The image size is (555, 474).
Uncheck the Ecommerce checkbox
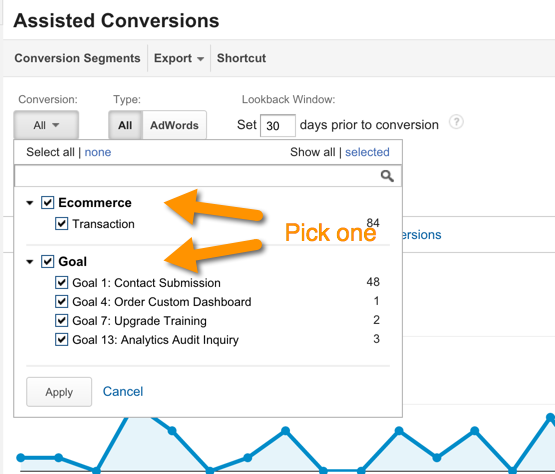click(47, 203)
